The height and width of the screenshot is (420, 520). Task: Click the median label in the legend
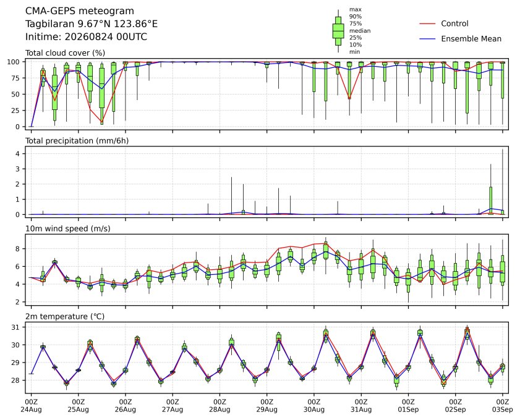(x=360, y=31)
